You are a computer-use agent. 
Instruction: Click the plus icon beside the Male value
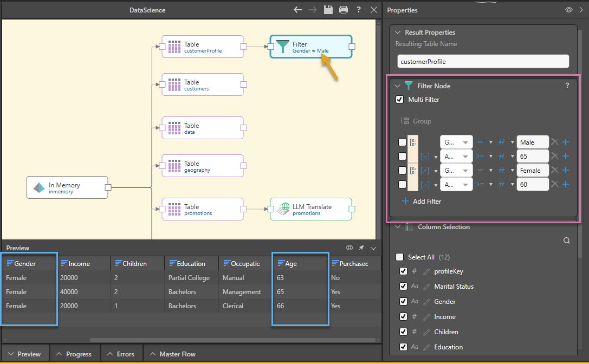pos(566,142)
